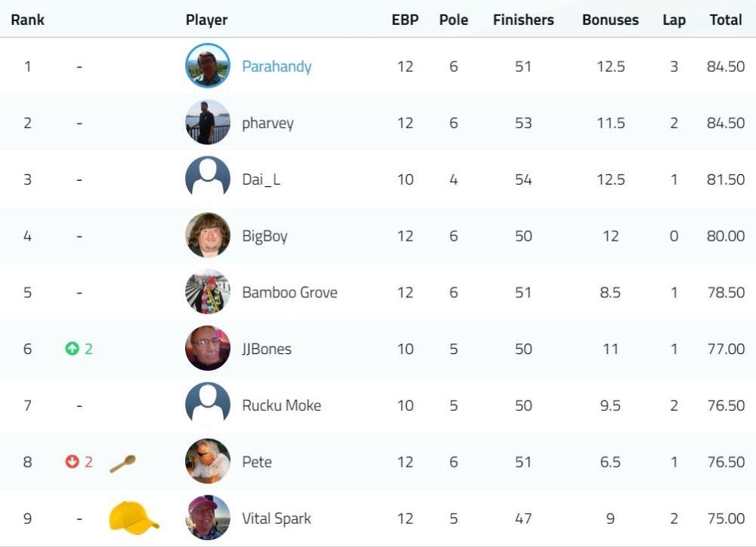Click the red down-arrow icon for Pete
The image size is (756, 547).
pos(72,462)
